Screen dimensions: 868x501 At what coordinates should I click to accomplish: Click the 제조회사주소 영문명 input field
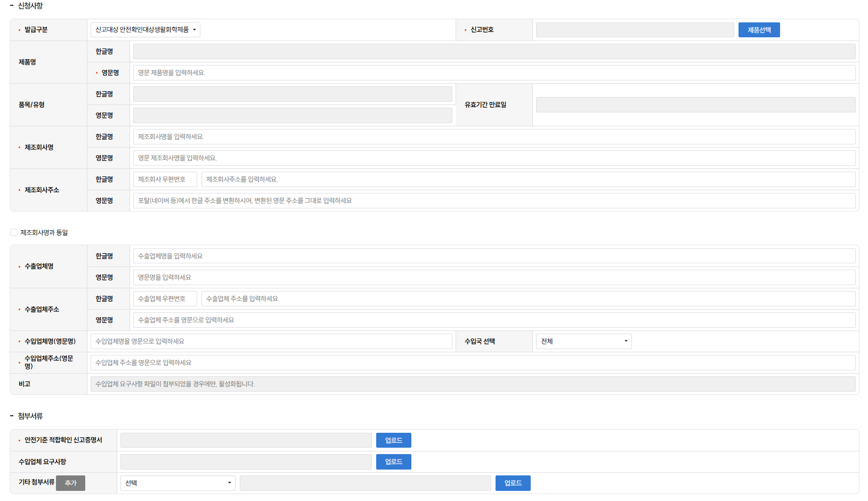(494, 200)
